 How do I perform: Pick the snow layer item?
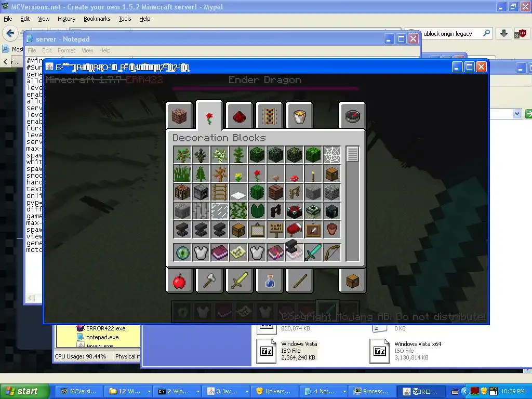238,192
